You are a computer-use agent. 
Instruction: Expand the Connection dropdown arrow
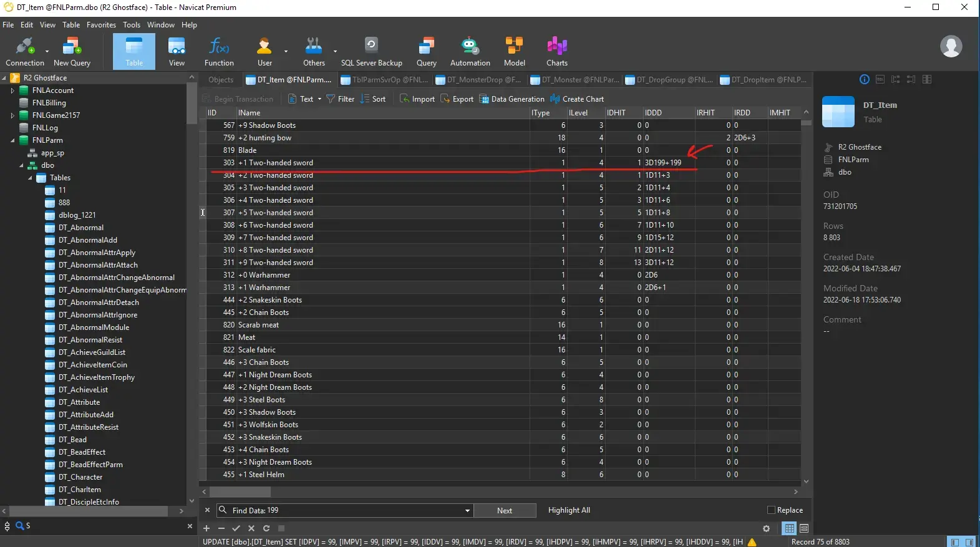[x=47, y=51]
